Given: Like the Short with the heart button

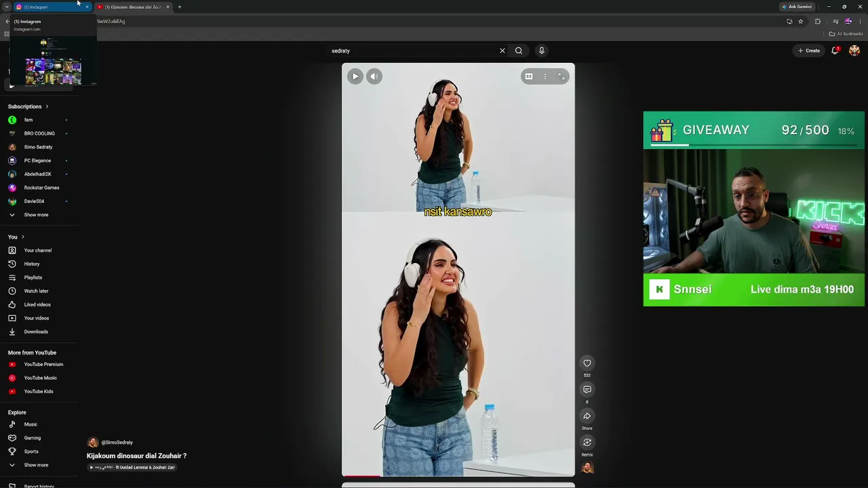Looking at the screenshot, I should 587,363.
